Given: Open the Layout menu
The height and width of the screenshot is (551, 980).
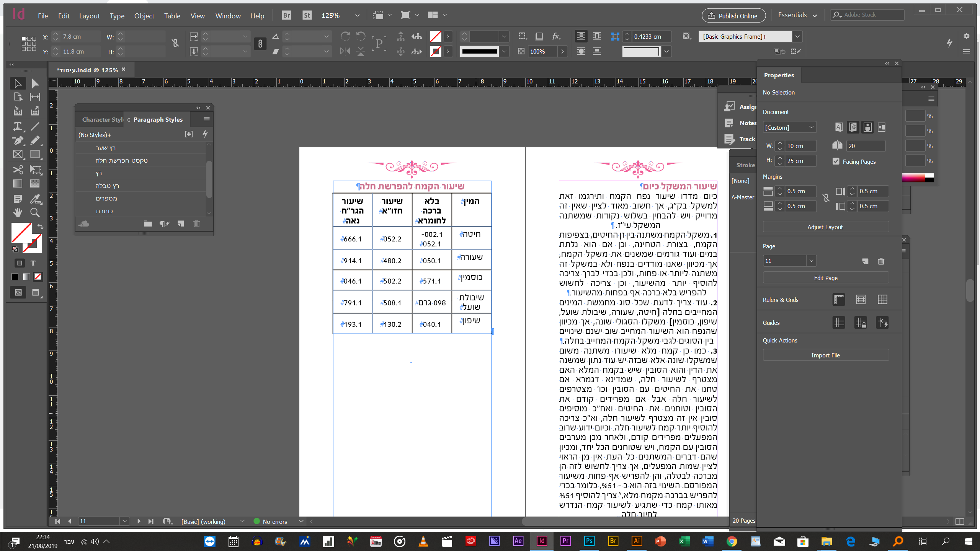Looking at the screenshot, I should (x=89, y=16).
